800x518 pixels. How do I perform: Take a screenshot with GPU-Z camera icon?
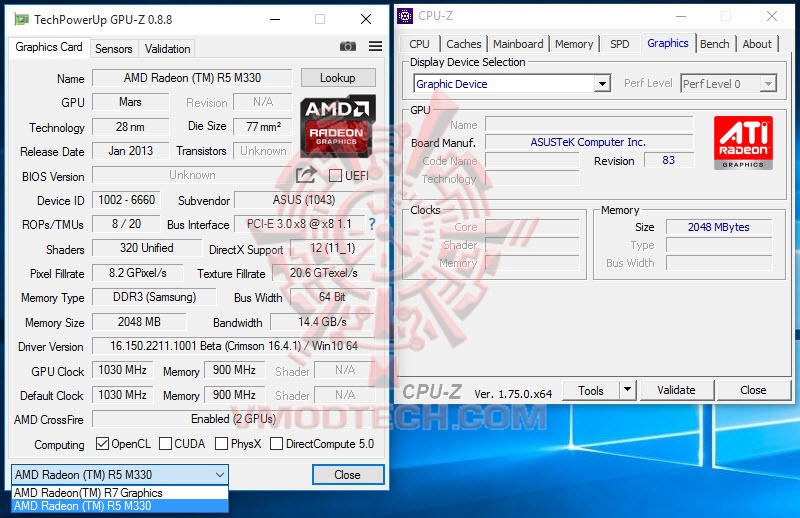click(348, 46)
